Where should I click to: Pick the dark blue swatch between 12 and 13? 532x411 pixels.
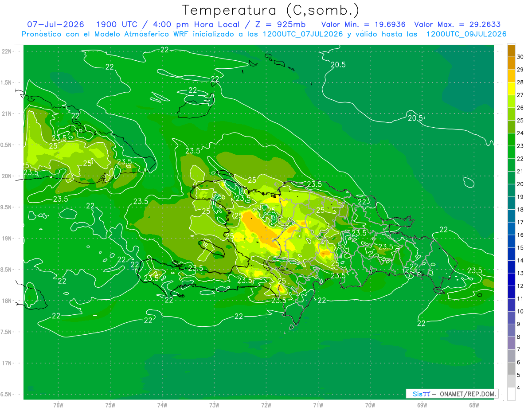511,280
